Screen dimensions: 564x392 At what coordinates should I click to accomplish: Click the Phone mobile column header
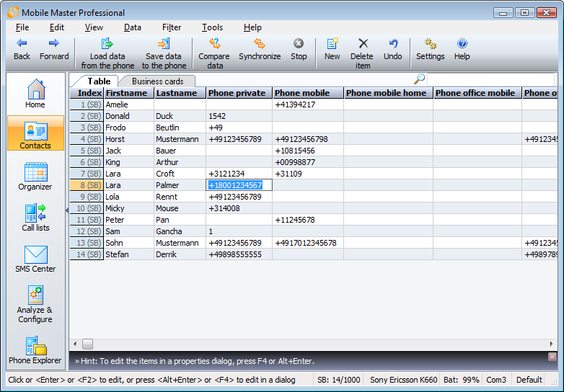click(x=302, y=93)
